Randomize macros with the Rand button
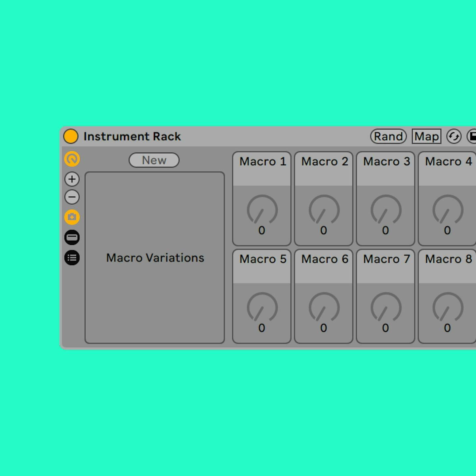476x476 pixels. [x=388, y=136]
